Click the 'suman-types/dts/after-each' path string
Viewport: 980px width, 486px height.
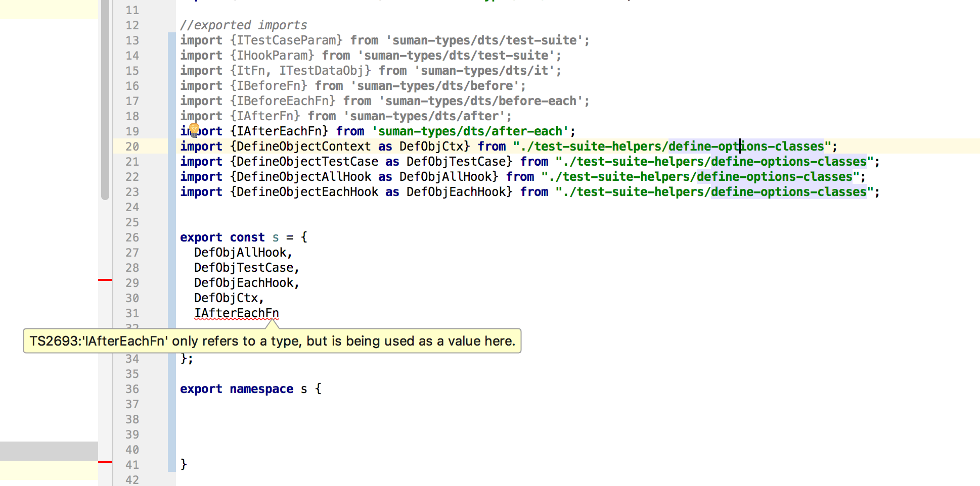(470, 131)
